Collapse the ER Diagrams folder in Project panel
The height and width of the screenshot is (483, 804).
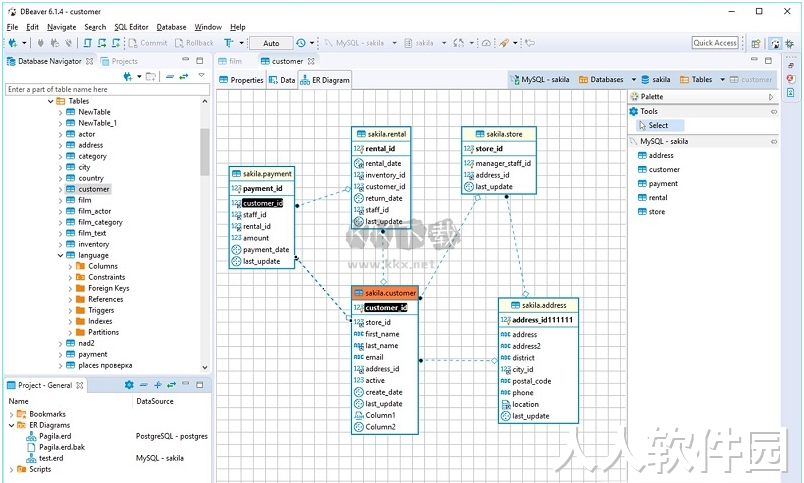pos(11,426)
